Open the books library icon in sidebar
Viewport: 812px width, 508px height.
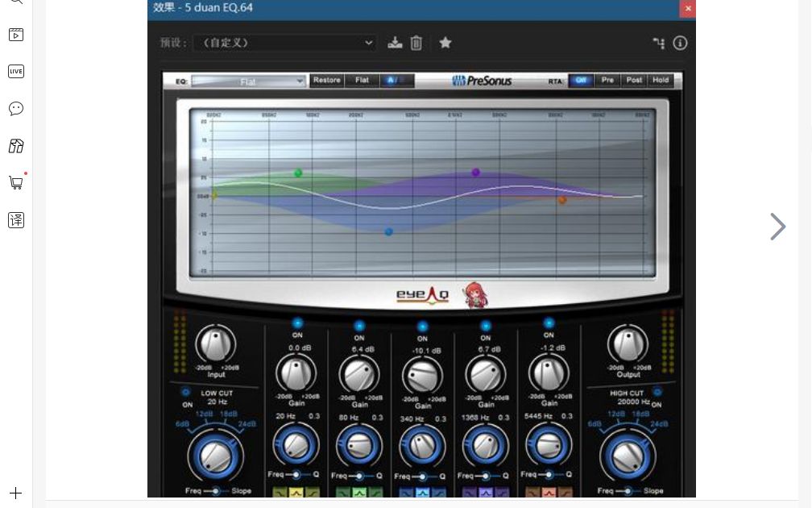[x=16, y=146]
